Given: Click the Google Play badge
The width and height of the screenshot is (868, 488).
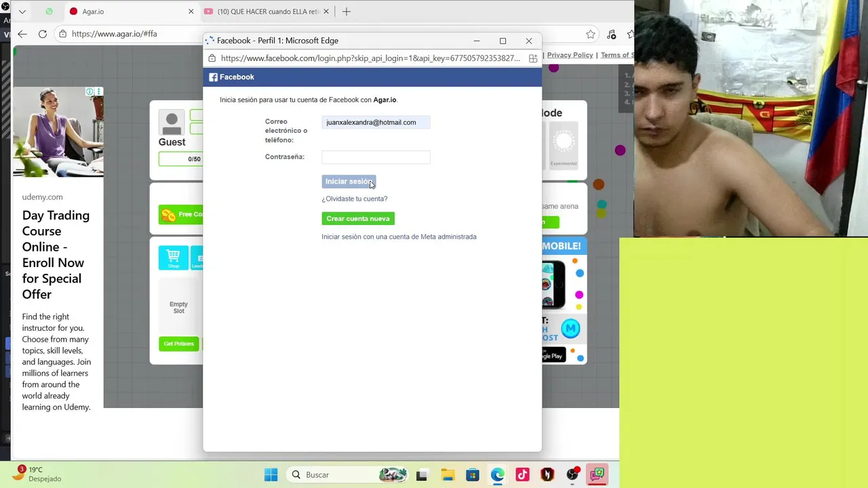Looking at the screenshot, I should pos(553,354).
